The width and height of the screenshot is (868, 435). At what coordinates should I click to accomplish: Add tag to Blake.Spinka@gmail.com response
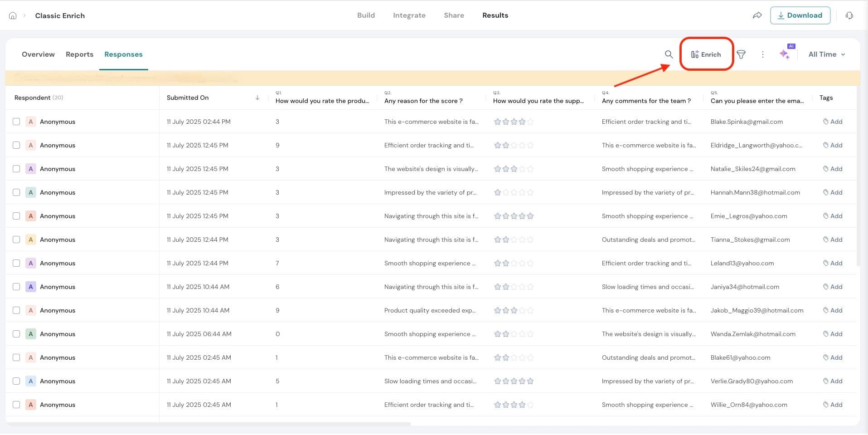pos(833,122)
